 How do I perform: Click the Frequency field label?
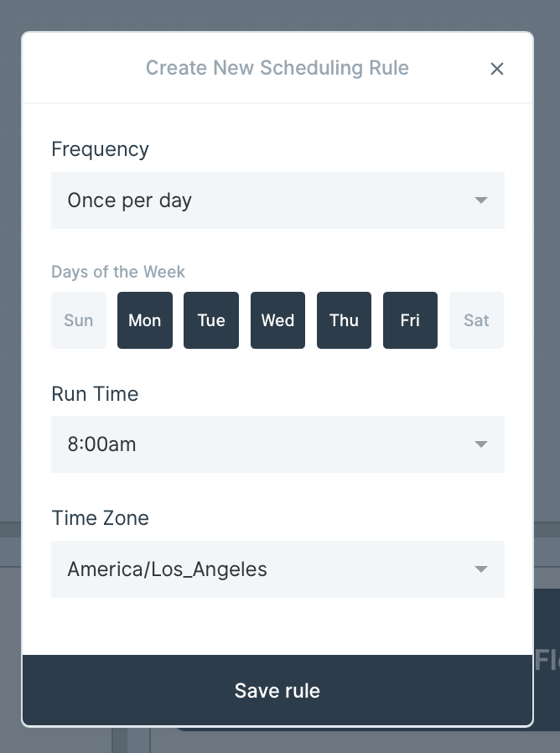pos(100,149)
